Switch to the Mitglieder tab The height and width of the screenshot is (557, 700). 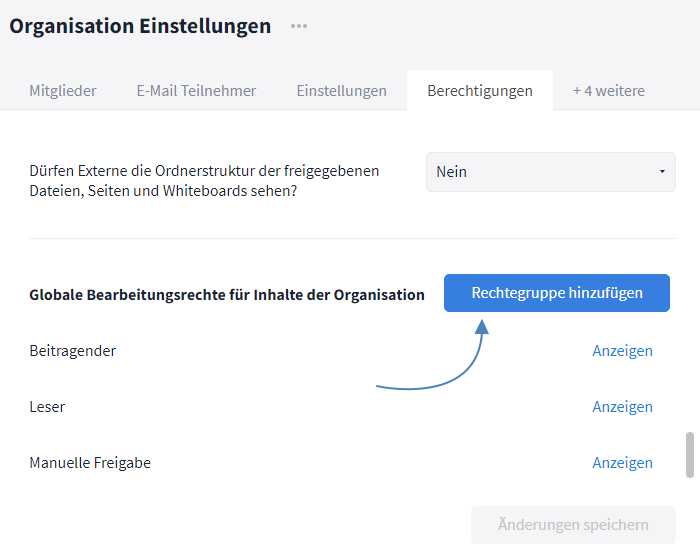coord(63,91)
